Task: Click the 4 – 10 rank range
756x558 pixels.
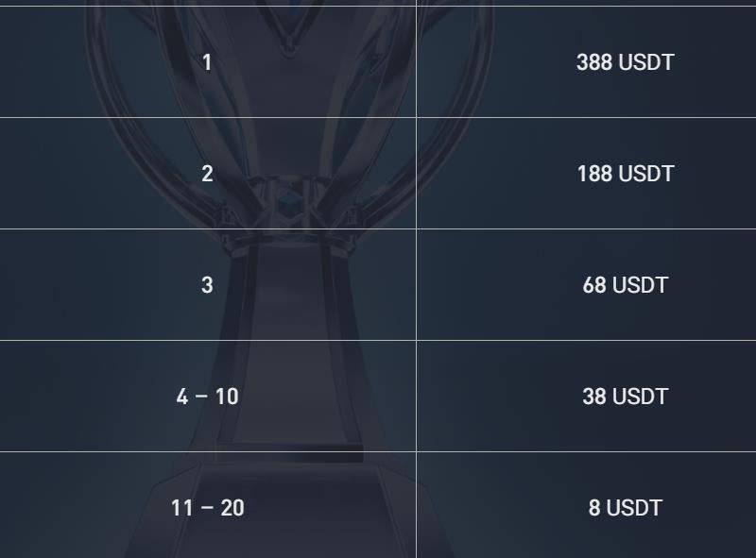Action: pyautogui.click(x=207, y=397)
